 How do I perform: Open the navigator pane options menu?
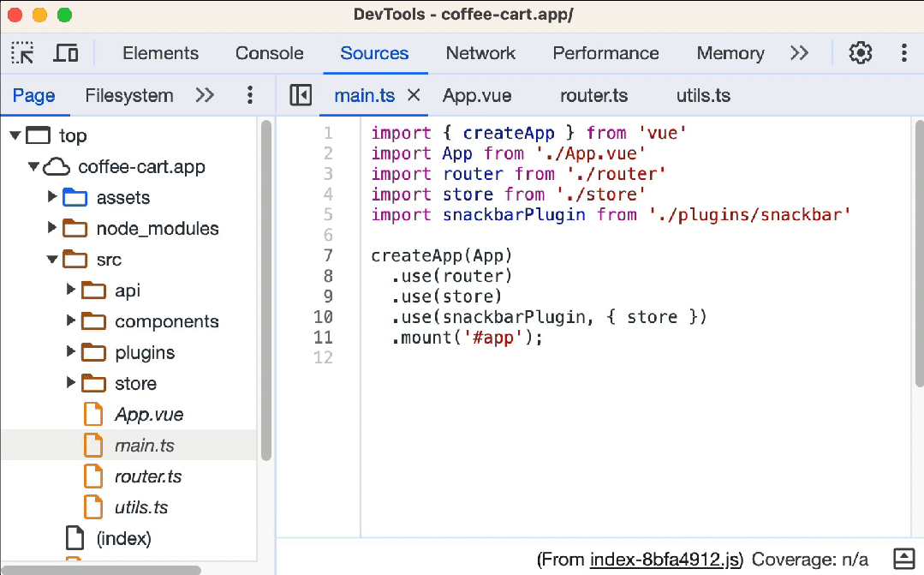(x=250, y=95)
